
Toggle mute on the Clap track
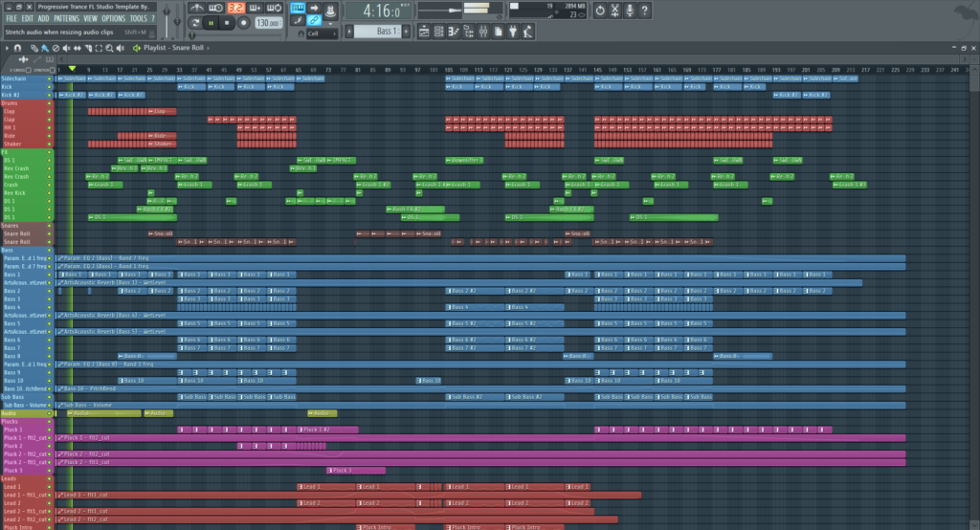coord(50,111)
